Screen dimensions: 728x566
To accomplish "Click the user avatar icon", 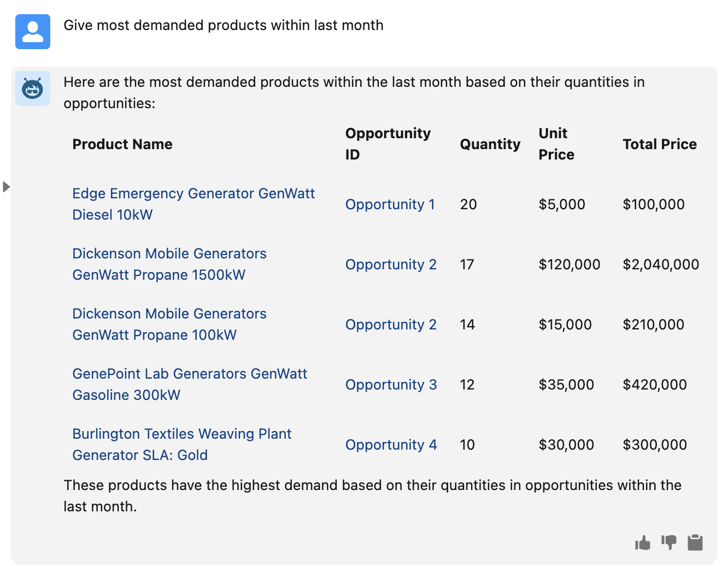I will (x=33, y=32).
